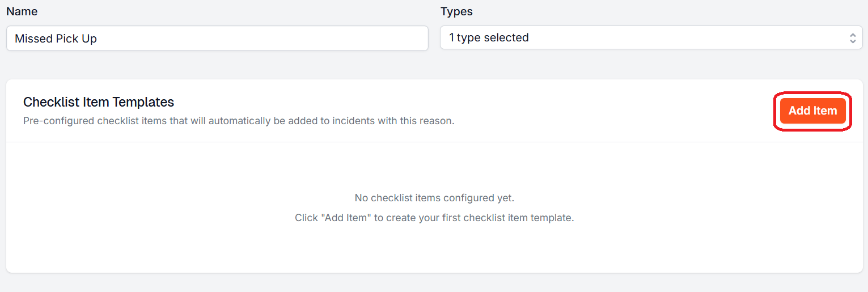Viewport: 868px width, 292px height.
Task: Click the "Types" field label
Action: 456,11
